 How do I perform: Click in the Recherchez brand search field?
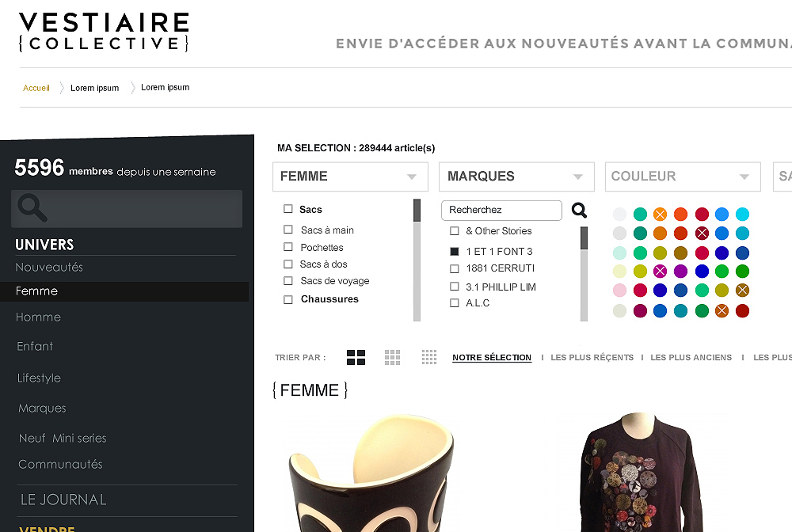pos(501,210)
